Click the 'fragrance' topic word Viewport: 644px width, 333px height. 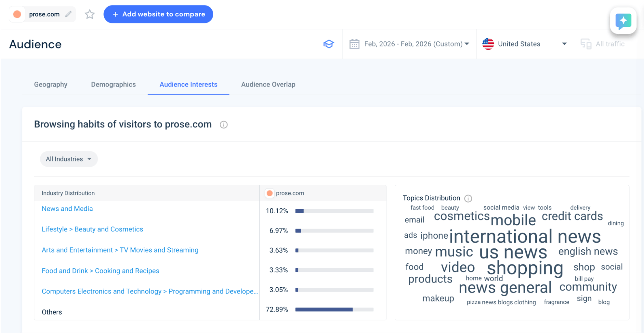(556, 302)
